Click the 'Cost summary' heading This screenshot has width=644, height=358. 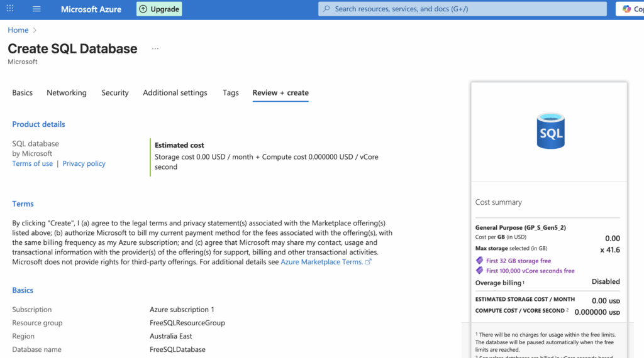tap(499, 202)
